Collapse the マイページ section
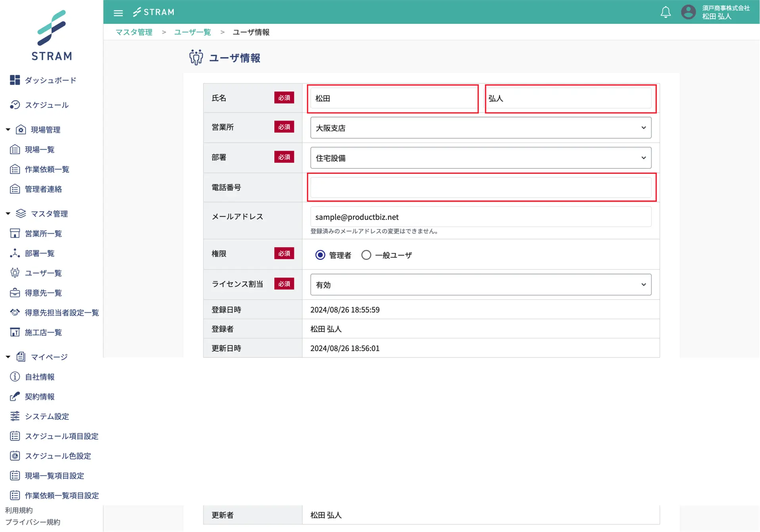The width and height of the screenshot is (760, 532). pos(8,357)
